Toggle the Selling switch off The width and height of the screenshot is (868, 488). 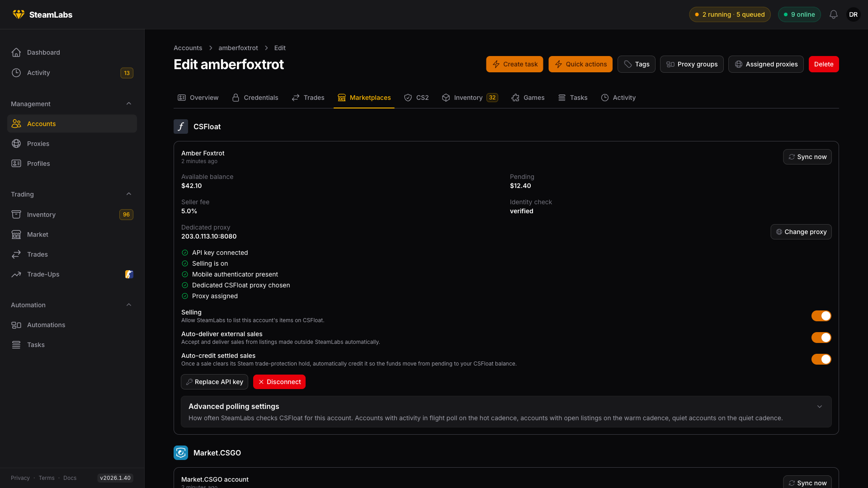tap(821, 316)
